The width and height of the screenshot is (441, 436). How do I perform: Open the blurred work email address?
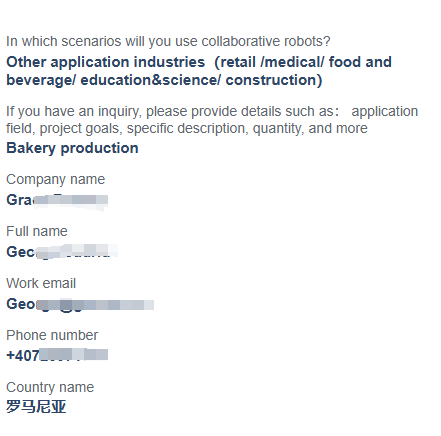coord(80,304)
